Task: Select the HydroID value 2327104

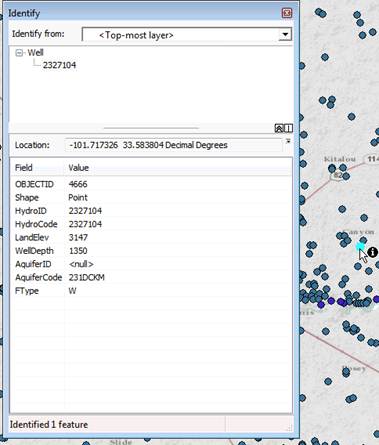Action: click(85, 211)
